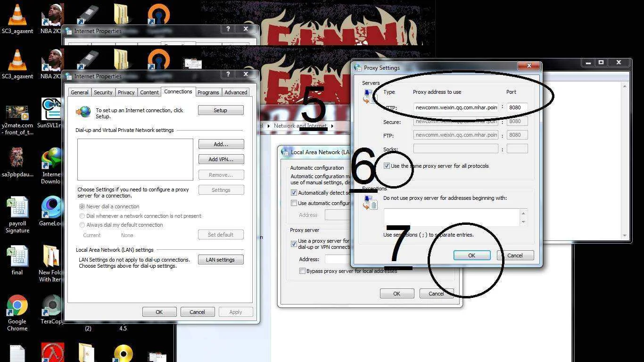Switch to the General tab

[x=80, y=92]
